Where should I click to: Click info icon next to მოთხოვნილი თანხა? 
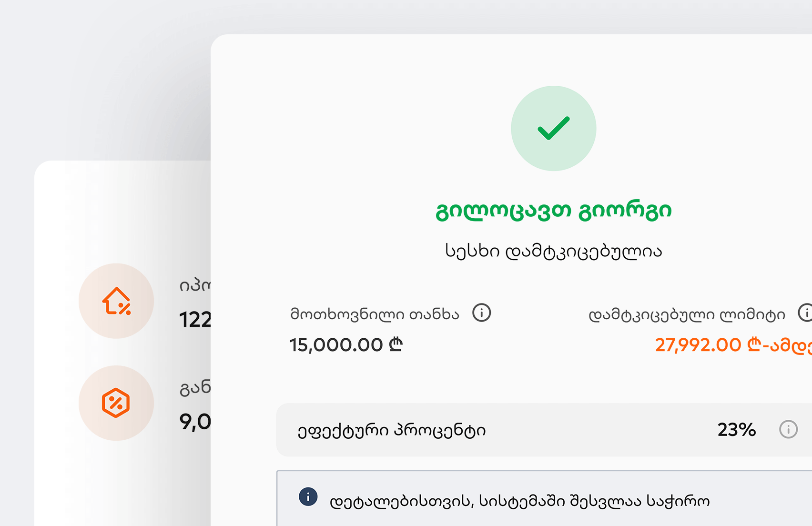coord(481,313)
